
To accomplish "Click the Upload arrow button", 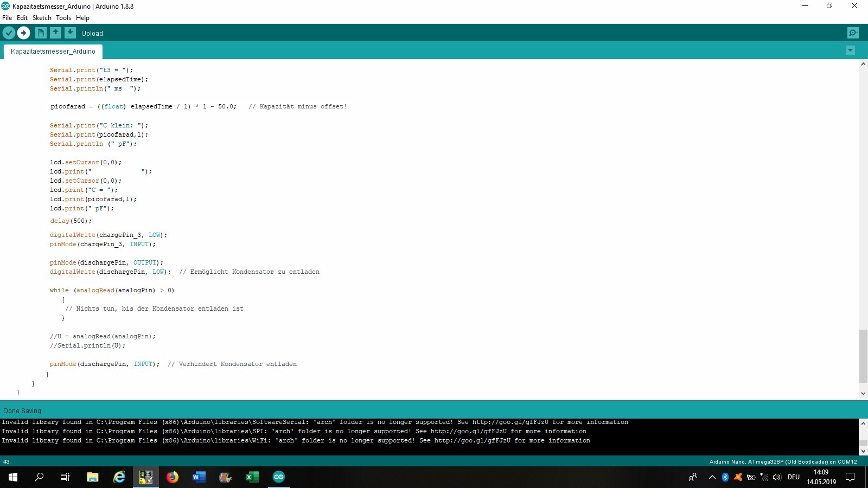I will [x=23, y=33].
